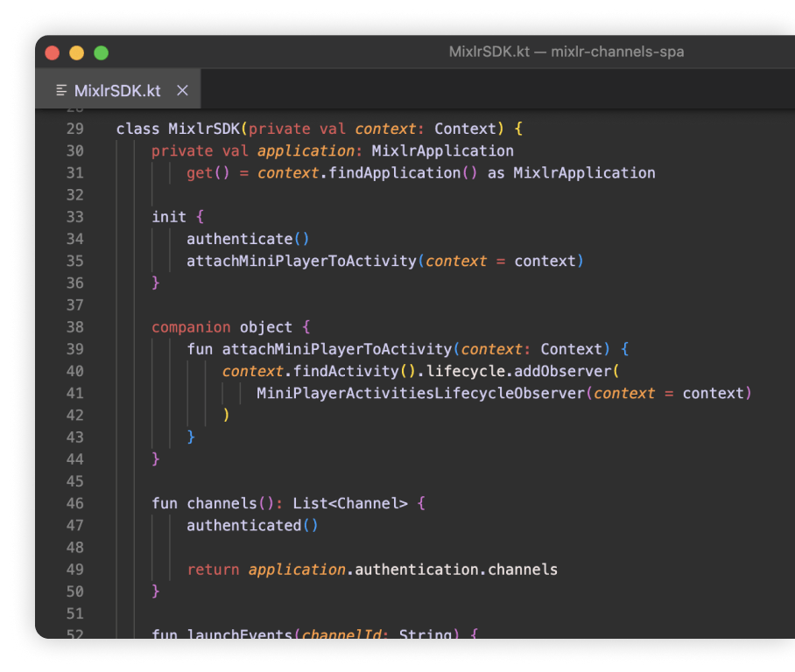Close the MixlrSDK.kt editor tab
This screenshot has width=795, height=672.
[182, 91]
